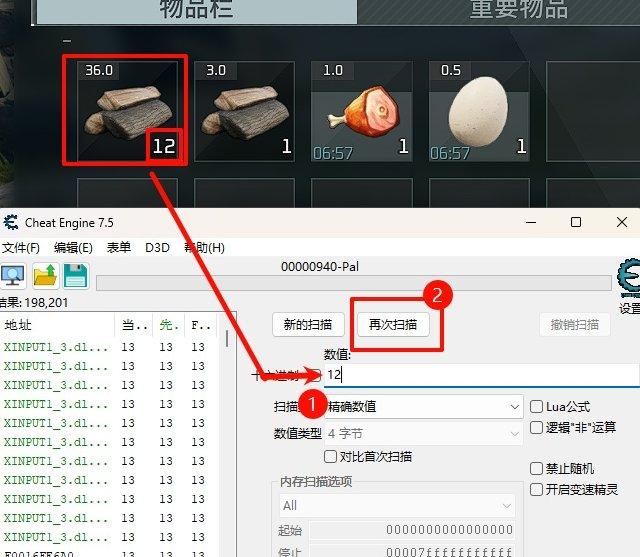Viewport: 640px width, 557px height.
Task: Open the 表单 menu
Action: (x=119, y=248)
